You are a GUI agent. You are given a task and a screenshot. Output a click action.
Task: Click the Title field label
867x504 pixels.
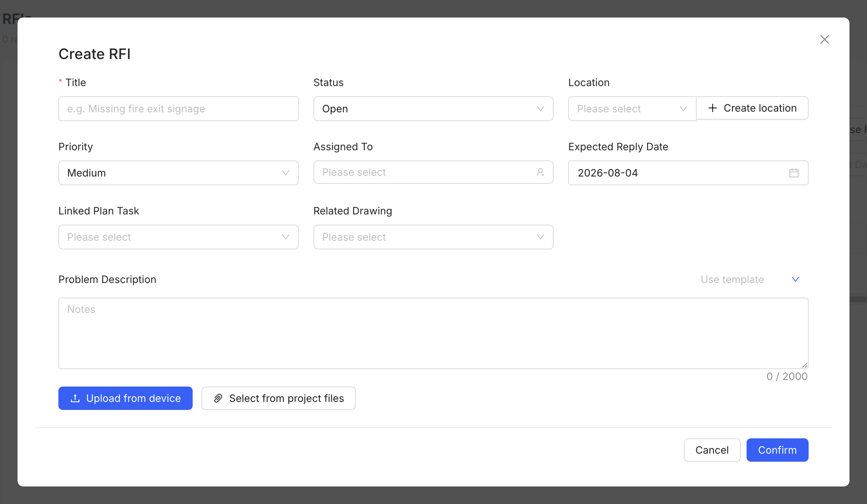click(x=76, y=82)
